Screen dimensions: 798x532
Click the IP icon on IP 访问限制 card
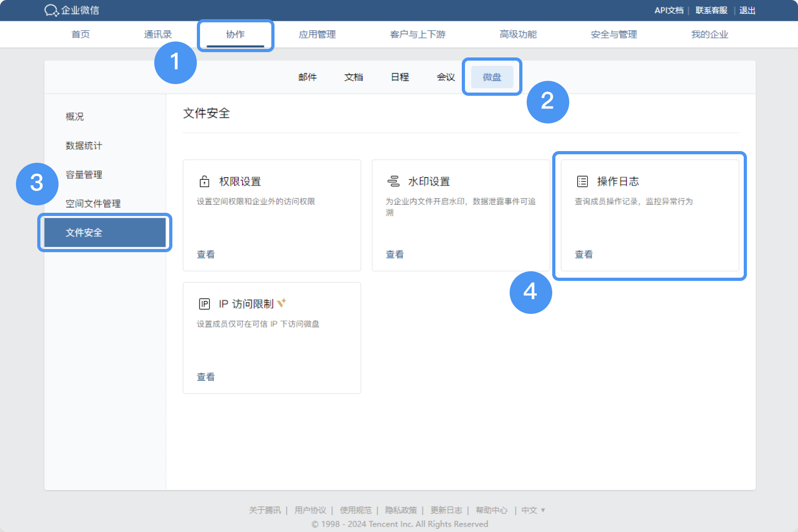205,303
